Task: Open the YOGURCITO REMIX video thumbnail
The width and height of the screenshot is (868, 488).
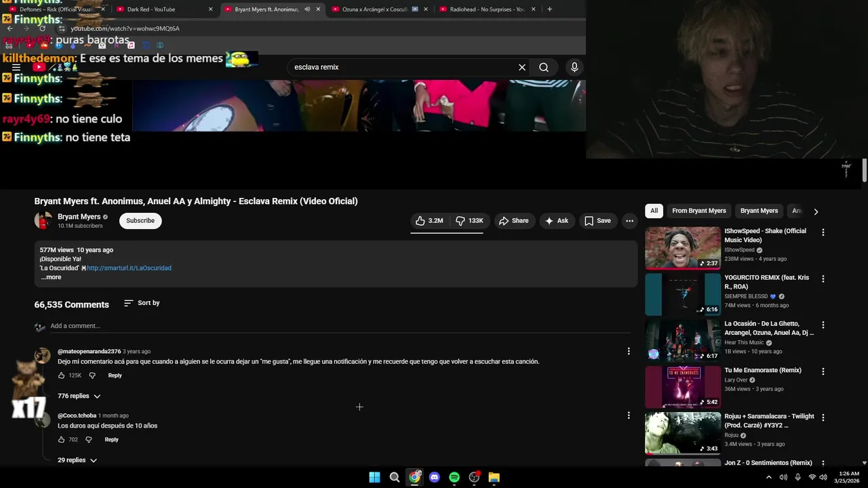Action: point(683,294)
